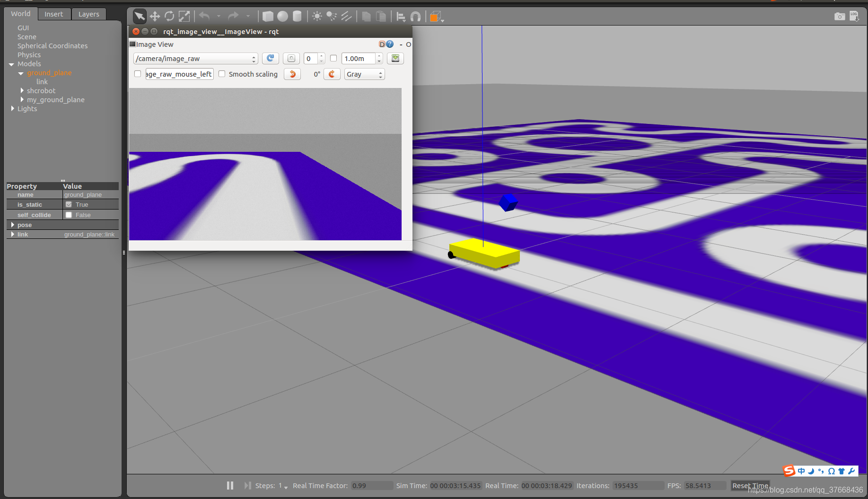This screenshot has height=499, width=868.
Task: Select GUI in the world tree
Action: [23, 28]
